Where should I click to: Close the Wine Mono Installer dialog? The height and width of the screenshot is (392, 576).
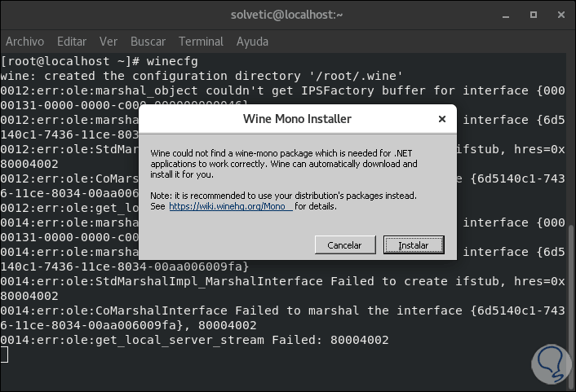[x=441, y=119]
